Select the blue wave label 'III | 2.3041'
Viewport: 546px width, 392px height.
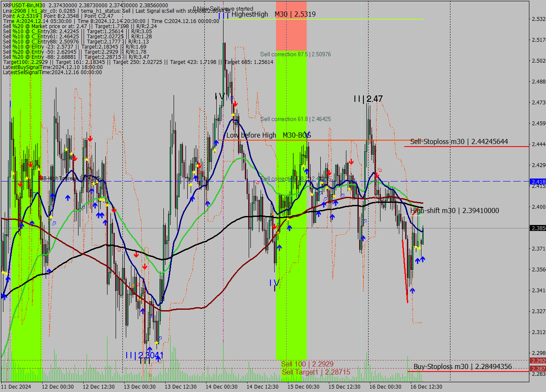click(145, 355)
